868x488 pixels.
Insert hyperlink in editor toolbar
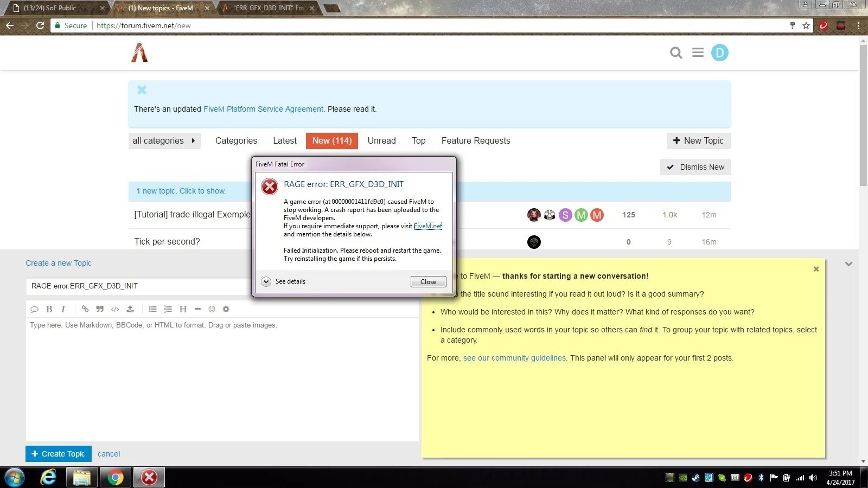point(85,309)
